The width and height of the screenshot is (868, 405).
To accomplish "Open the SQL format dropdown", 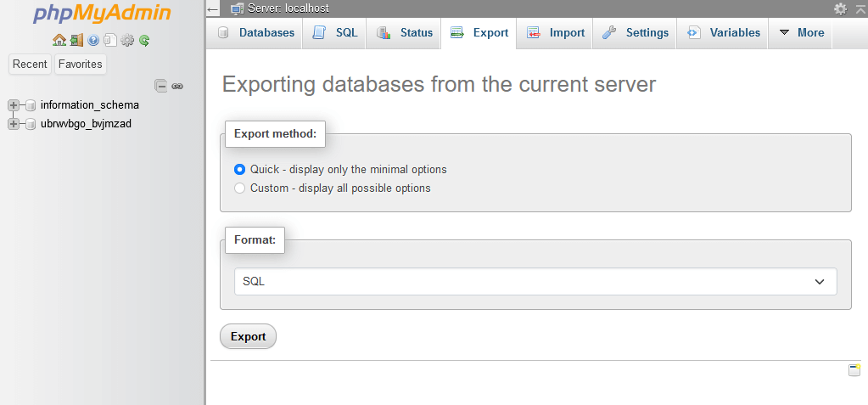I will tap(535, 281).
